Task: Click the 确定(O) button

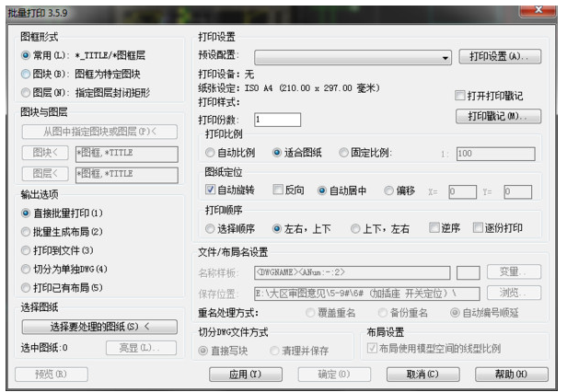Action: click(x=334, y=375)
